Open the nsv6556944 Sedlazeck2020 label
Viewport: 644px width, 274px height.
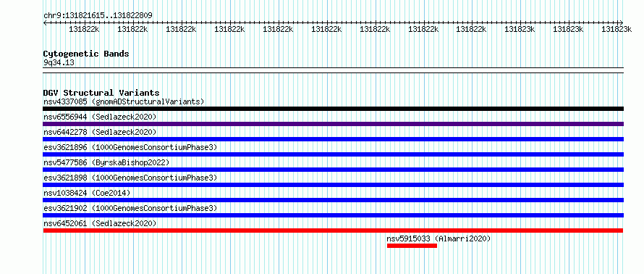click(100, 117)
